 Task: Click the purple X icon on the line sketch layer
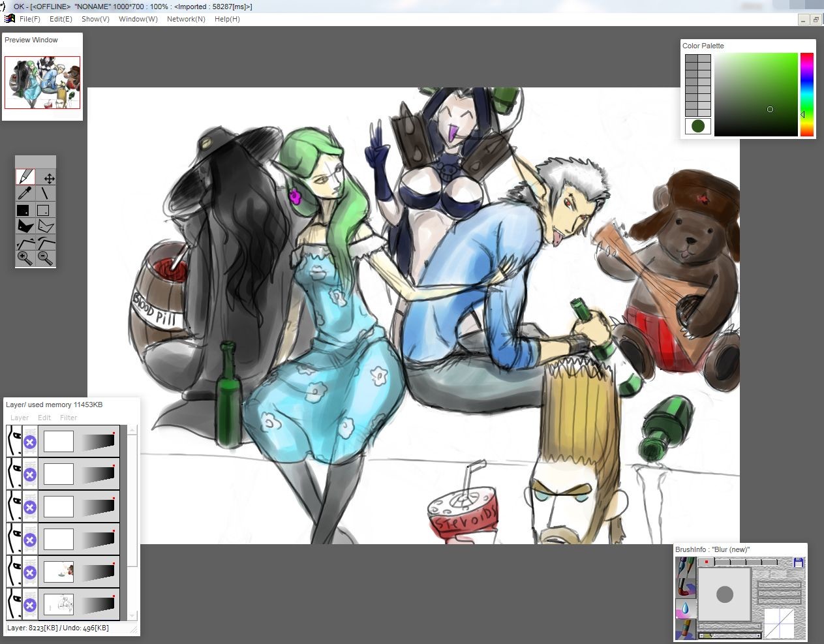[x=29, y=606]
